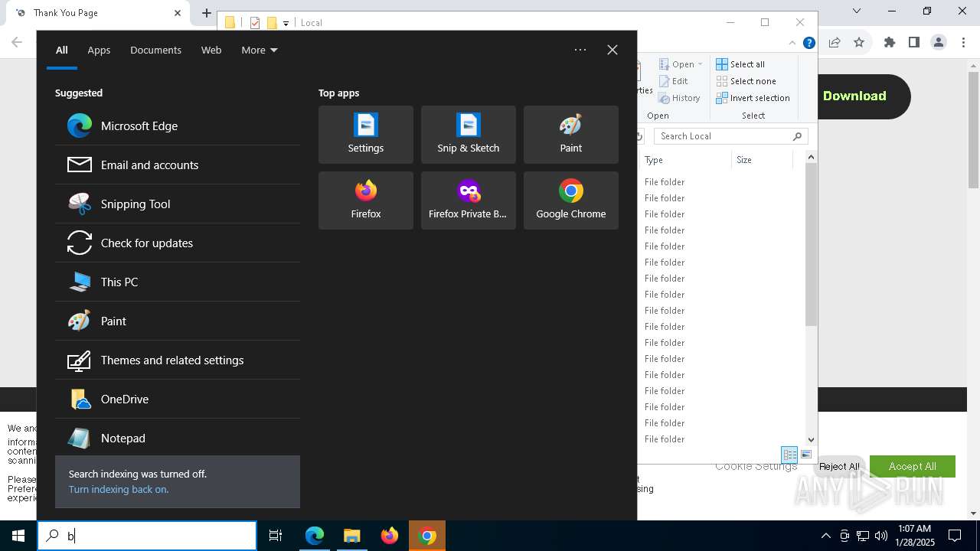Select Check for updates suggestion
The image size is (980, 551).
pos(178,243)
